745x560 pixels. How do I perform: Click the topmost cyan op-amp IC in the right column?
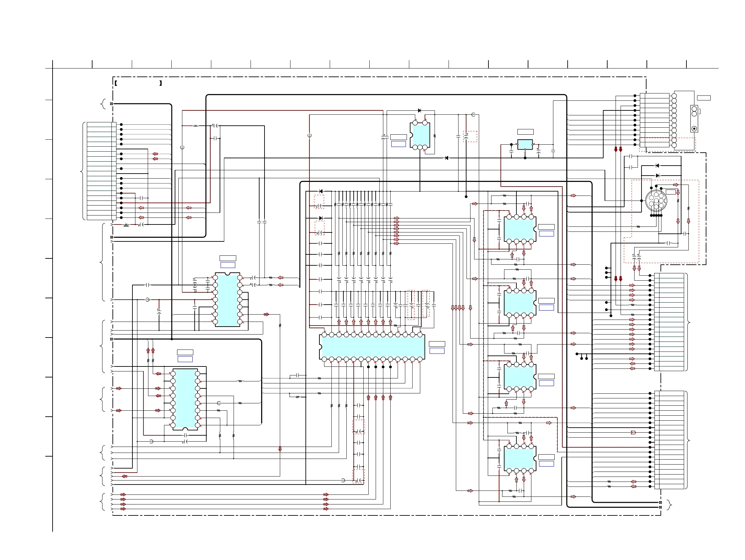520,229
